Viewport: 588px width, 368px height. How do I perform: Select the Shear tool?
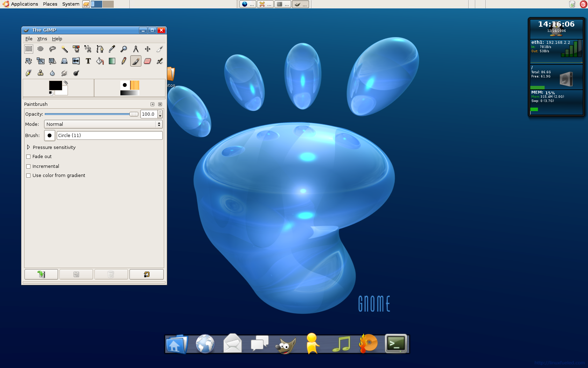(52, 61)
